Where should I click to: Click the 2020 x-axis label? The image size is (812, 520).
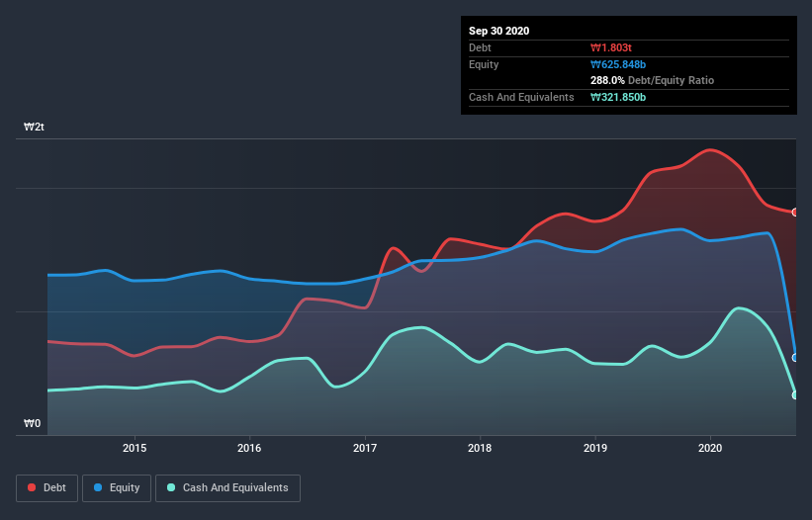pos(710,448)
